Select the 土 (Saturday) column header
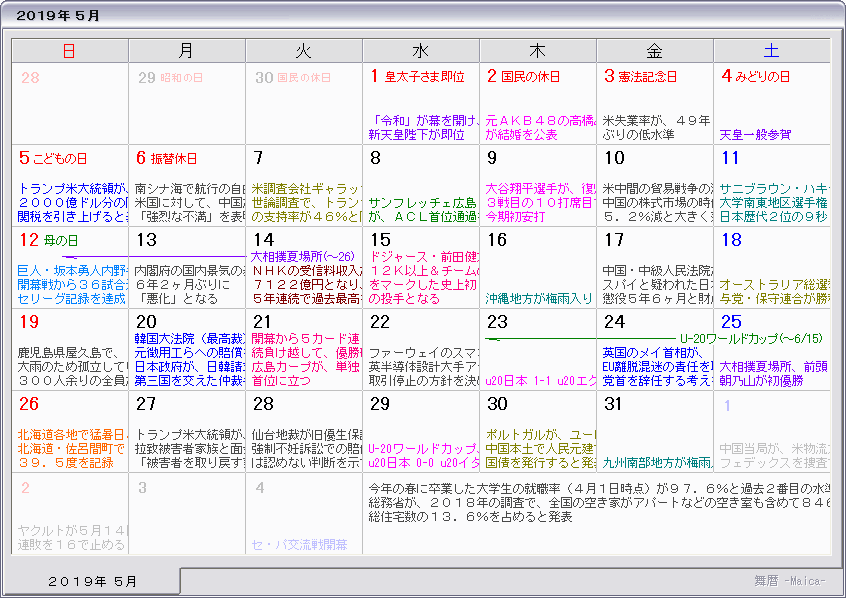 point(771,51)
